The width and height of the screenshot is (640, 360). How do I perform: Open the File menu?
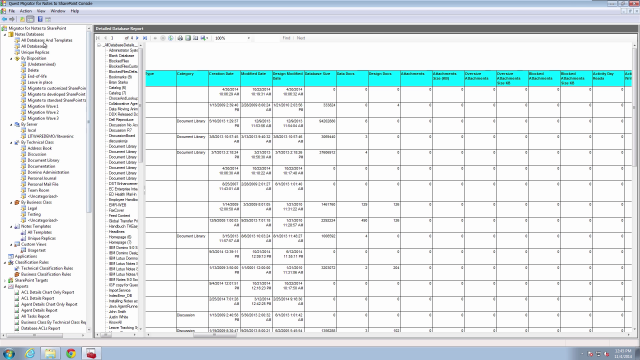12,11
